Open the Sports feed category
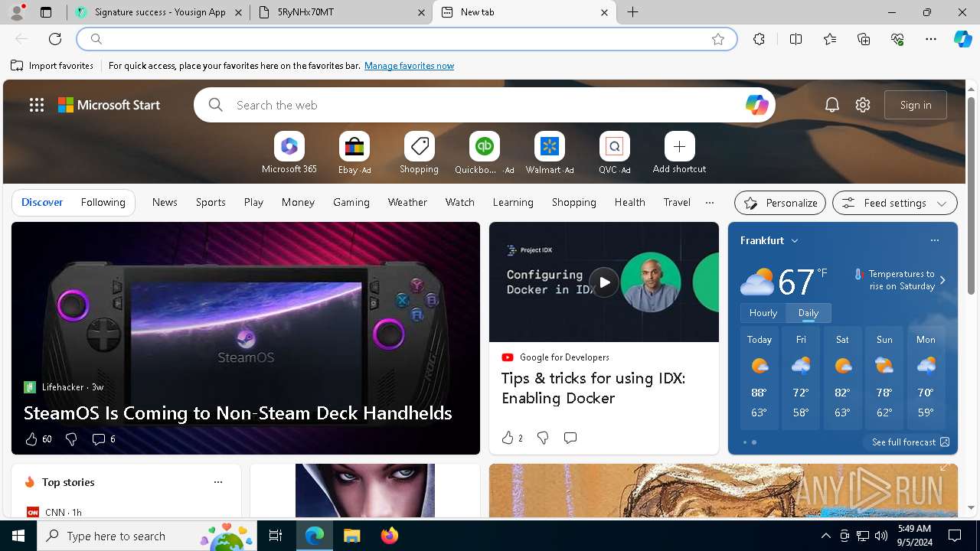Screen dimensions: 980x551 click(x=211, y=202)
